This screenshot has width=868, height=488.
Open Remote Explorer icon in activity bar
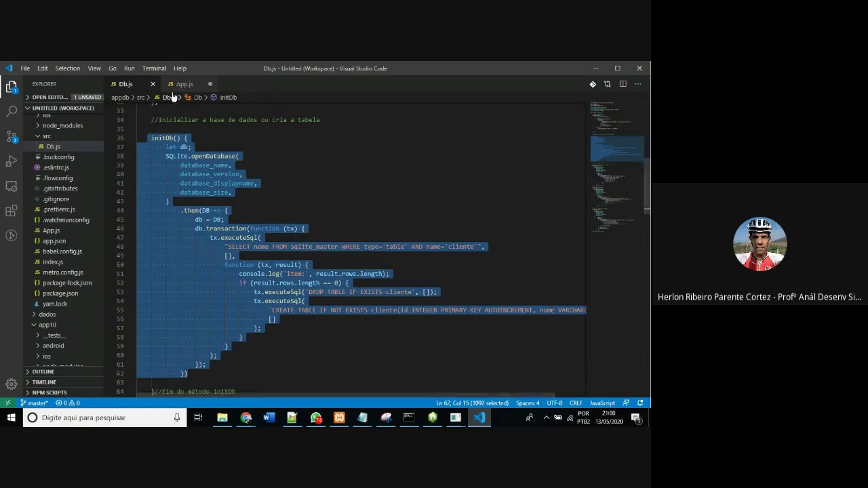click(x=12, y=186)
